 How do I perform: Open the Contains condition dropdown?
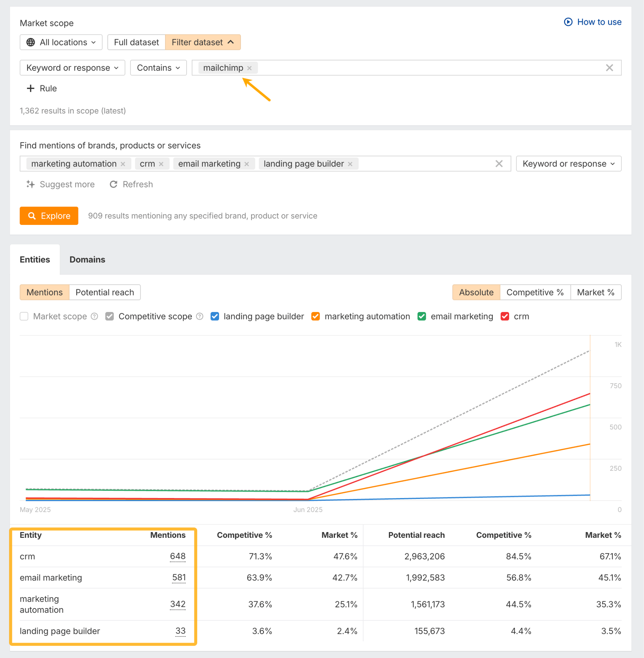pos(158,68)
